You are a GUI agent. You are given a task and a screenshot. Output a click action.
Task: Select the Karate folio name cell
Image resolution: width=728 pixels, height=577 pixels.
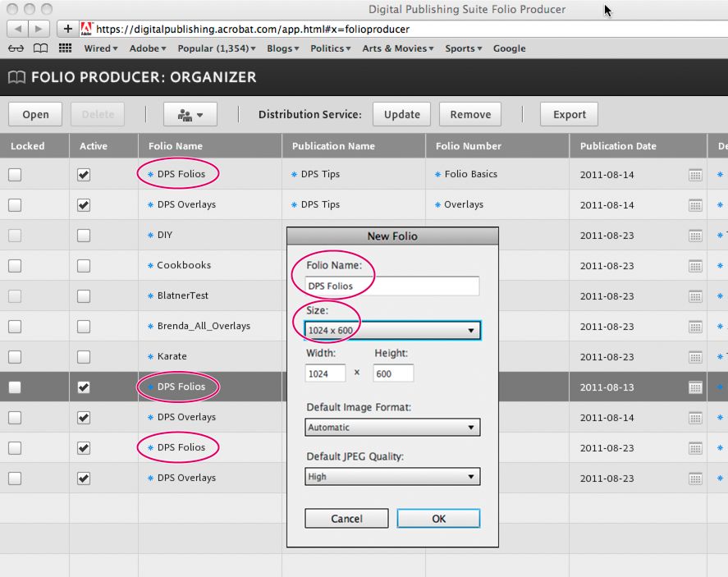pos(210,356)
